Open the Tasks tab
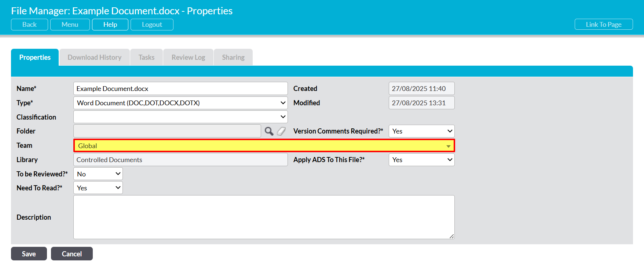 coord(146,58)
